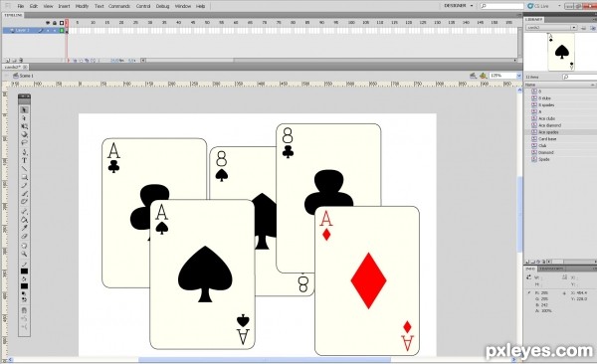Select the Eraser tool
The height and width of the screenshot is (364, 597).
click(x=24, y=236)
